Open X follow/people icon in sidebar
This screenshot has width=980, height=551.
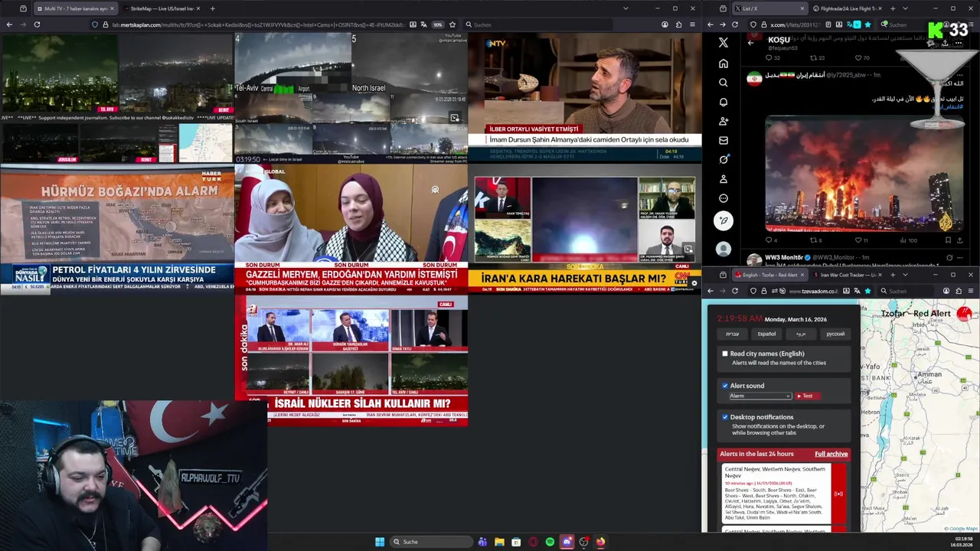tap(724, 121)
